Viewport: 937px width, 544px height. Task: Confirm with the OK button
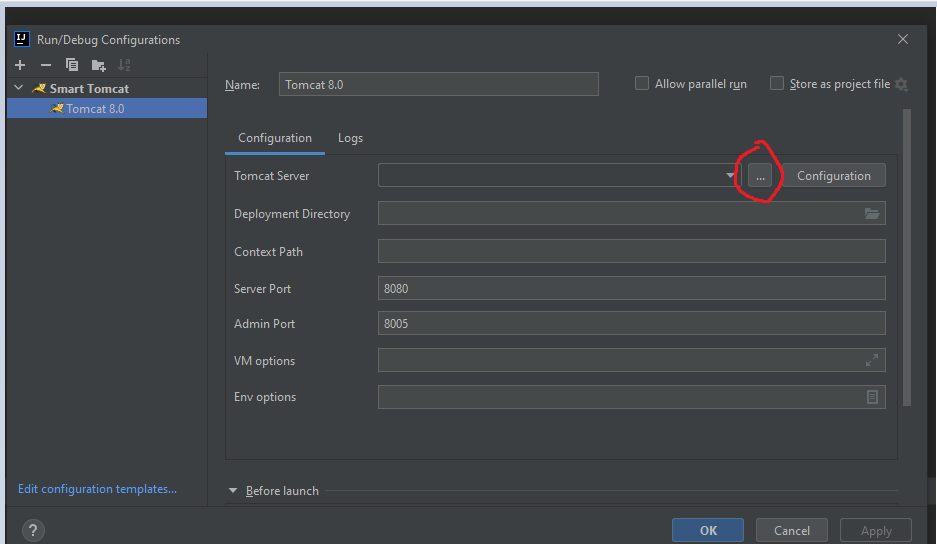tap(708, 530)
